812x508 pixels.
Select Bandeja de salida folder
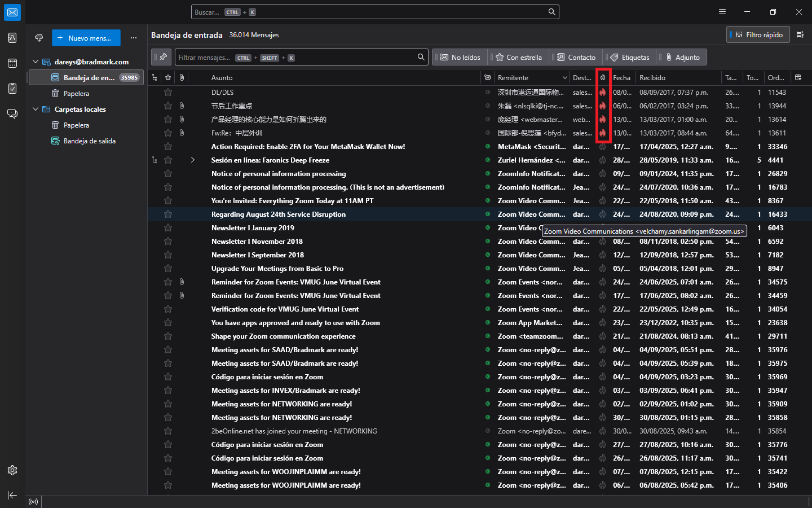click(x=89, y=141)
